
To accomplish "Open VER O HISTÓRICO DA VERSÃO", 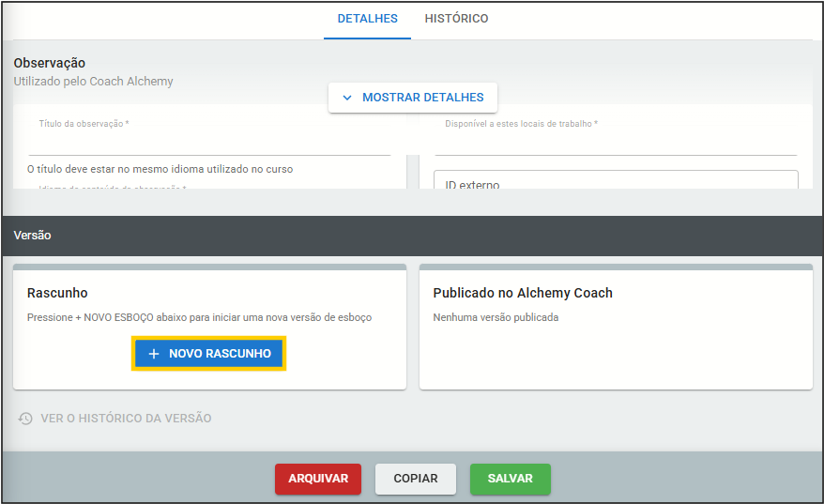I will [x=125, y=419].
